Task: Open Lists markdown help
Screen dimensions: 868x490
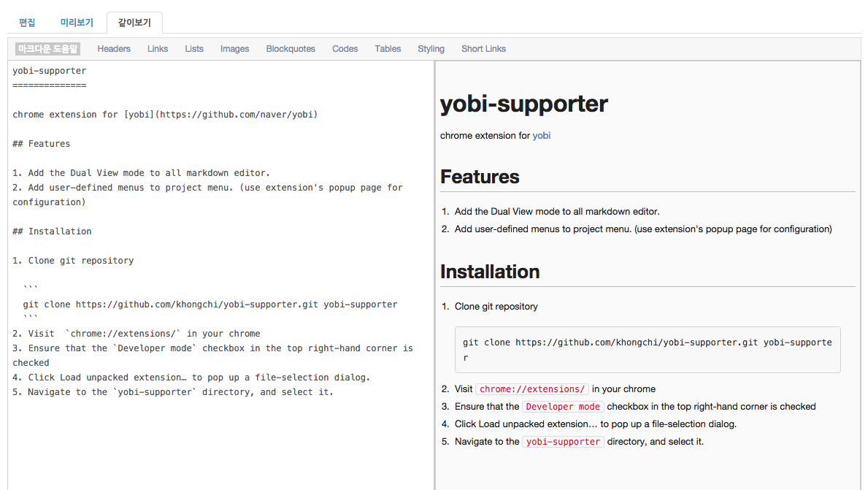Action: [194, 49]
